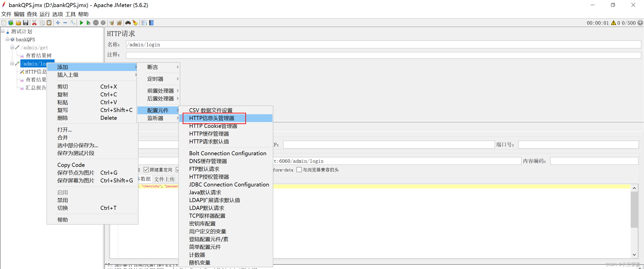Collapse the 测试计划 tree node

click(x=3, y=31)
